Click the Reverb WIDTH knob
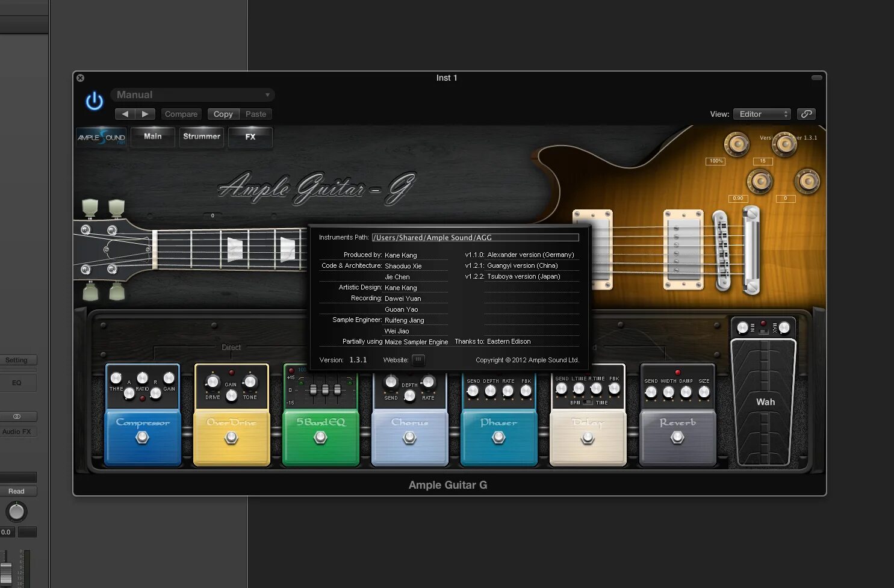 tap(668, 392)
